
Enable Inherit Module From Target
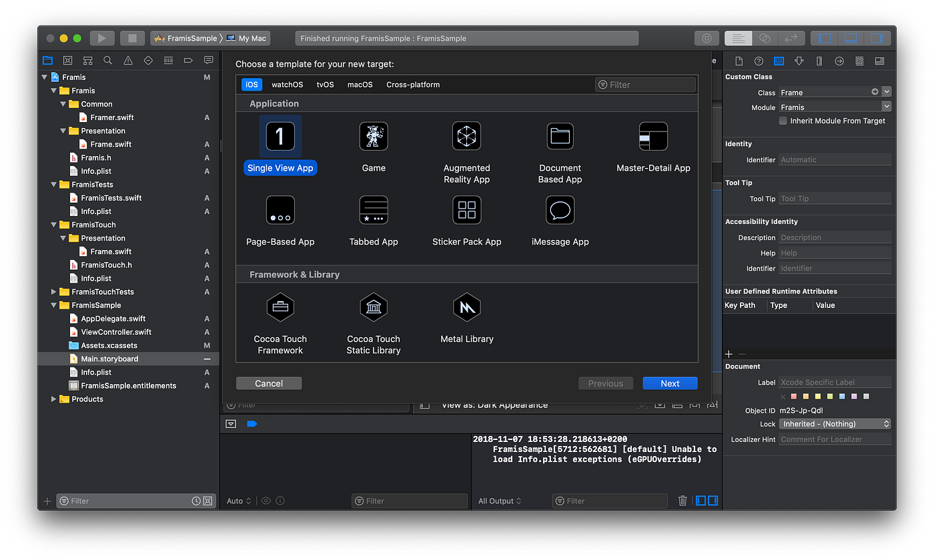coord(783,121)
